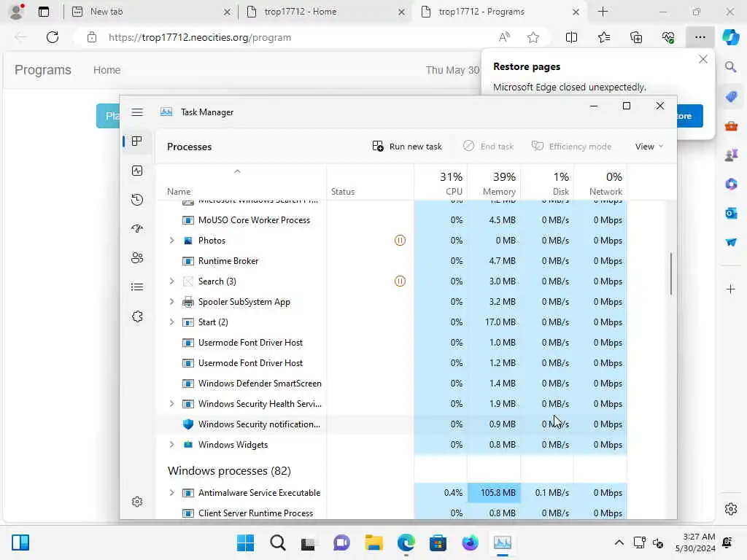Open Edge tab actions menu icon
This screenshot has width=747, height=560.
44,12
